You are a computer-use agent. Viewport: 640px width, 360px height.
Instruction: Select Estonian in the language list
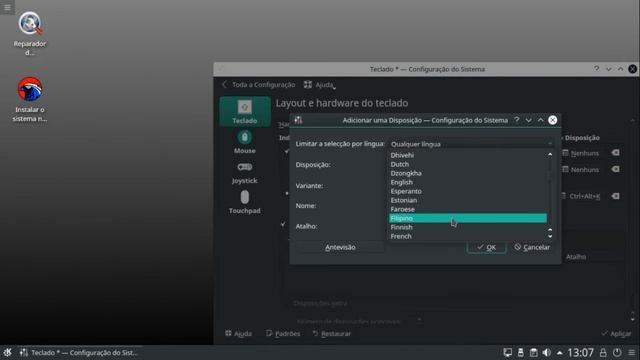[x=468, y=200]
